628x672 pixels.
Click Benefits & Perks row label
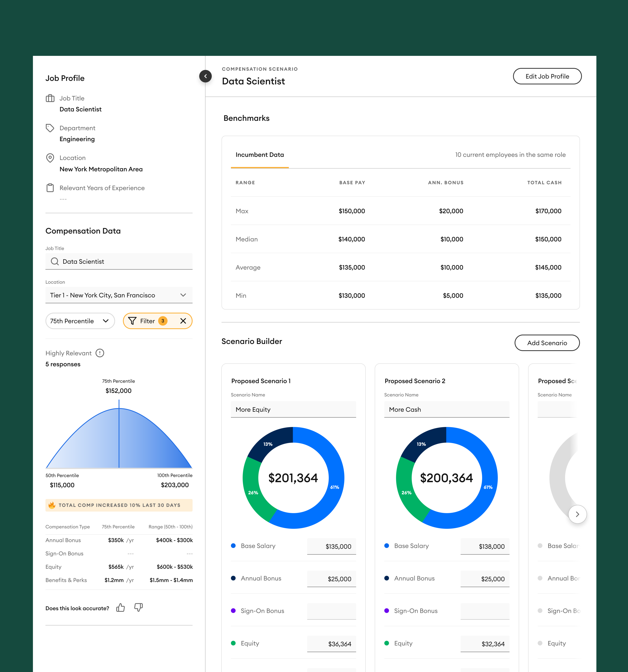[x=66, y=580]
